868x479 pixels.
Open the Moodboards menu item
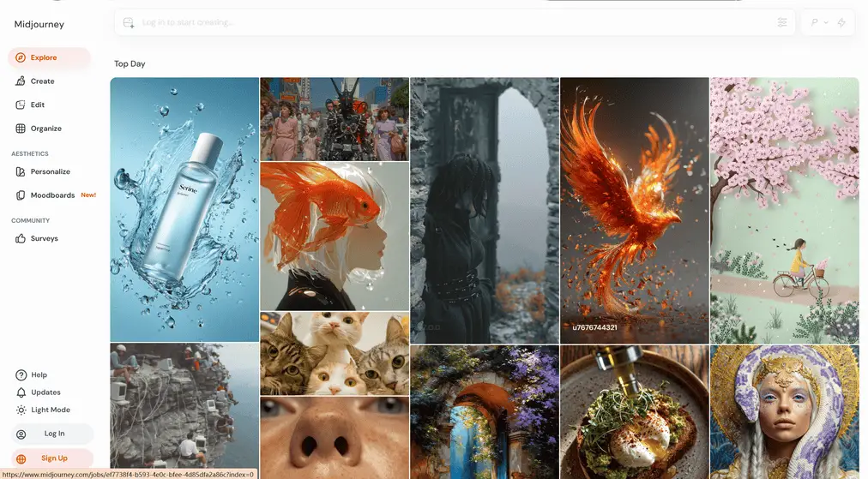(x=52, y=195)
